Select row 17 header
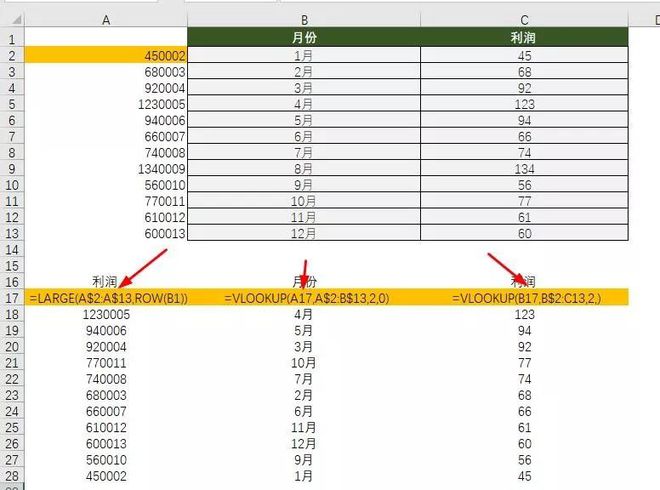660x490 pixels. 11,298
